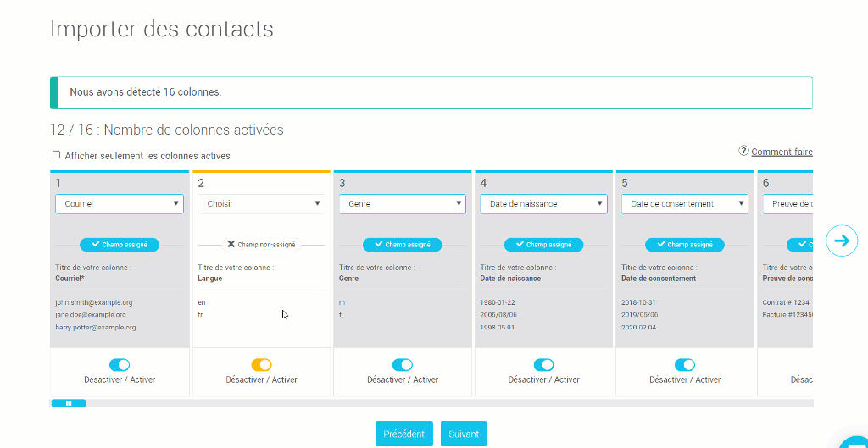868x448 pixels.
Task: Click the help question mark icon
Action: tap(743, 151)
